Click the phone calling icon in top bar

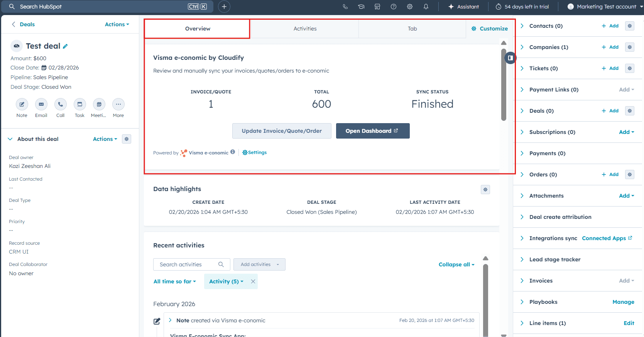coord(345,7)
